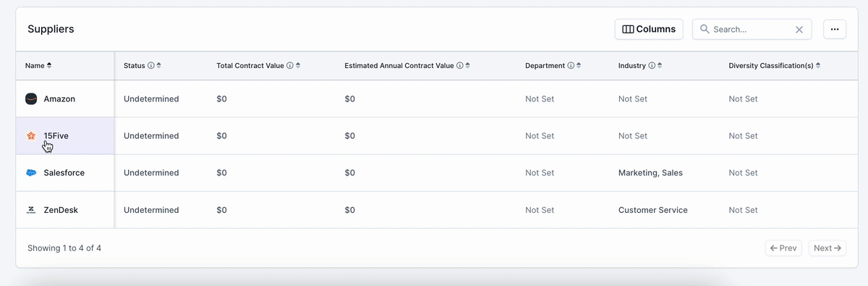Select Amazon's Undetermined status cell

[x=151, y=99]
